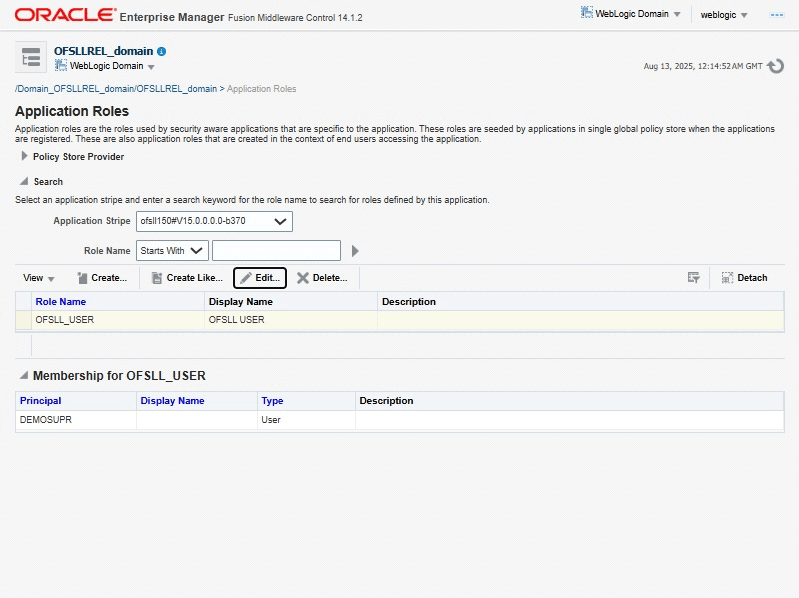Click the Create... button
Image resolution: width=799 pixels, height=598 pixels.
click(102, 278)
